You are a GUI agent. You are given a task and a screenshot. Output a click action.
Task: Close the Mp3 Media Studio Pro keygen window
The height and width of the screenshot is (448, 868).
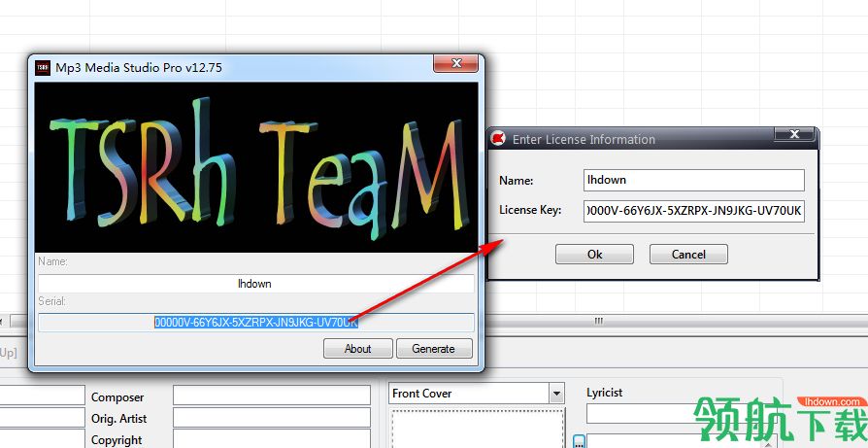[x=455, y=63]
